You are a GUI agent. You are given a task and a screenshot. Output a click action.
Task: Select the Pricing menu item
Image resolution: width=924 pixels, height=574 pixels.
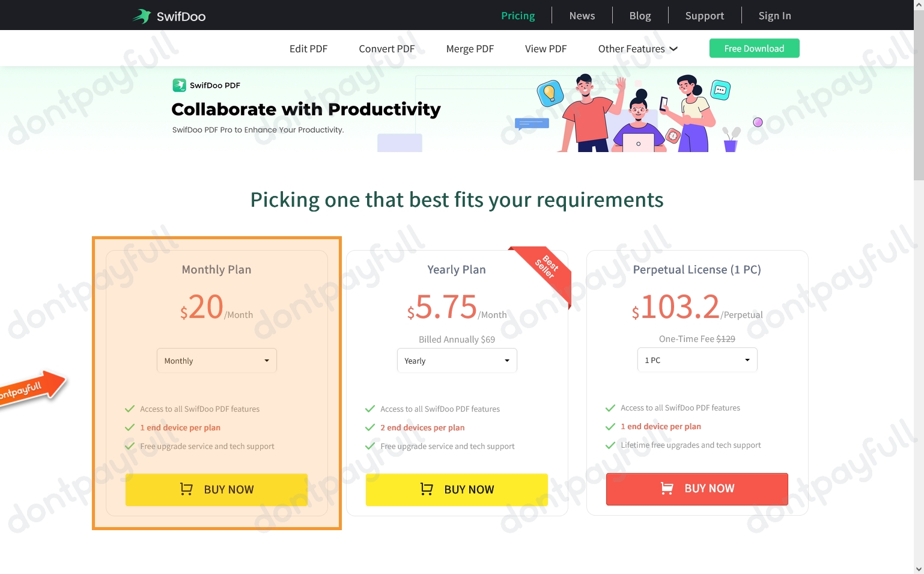[x=517, y=15]
